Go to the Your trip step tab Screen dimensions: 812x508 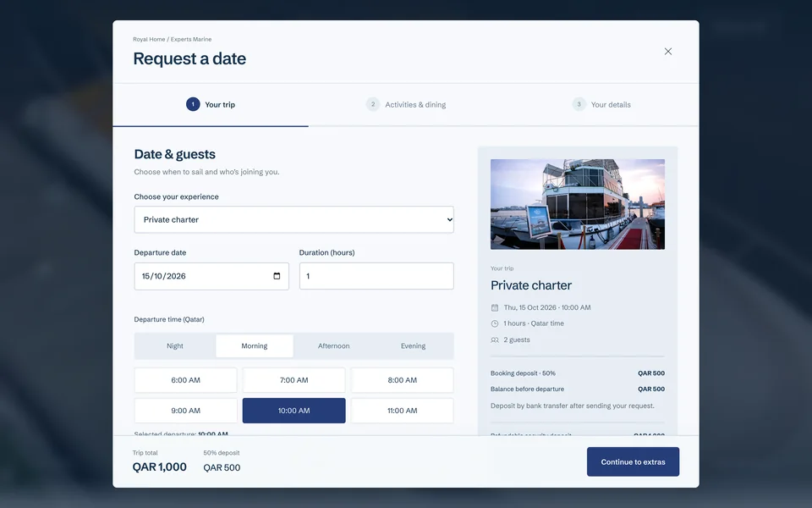(x=211, y=105)
